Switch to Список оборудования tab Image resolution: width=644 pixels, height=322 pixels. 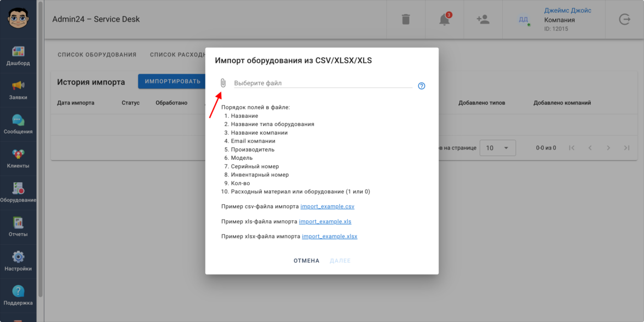pyautogui.click(x=97, y=54)
